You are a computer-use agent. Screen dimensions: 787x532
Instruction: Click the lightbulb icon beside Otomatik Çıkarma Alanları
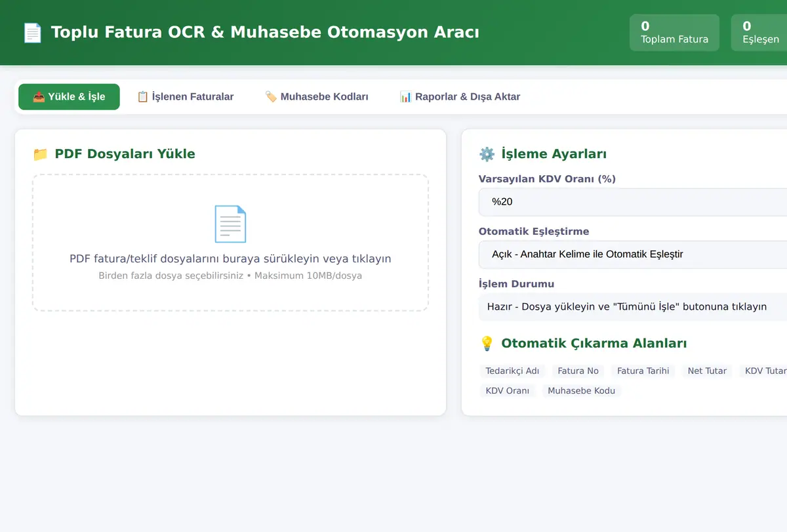pos(487,343)
